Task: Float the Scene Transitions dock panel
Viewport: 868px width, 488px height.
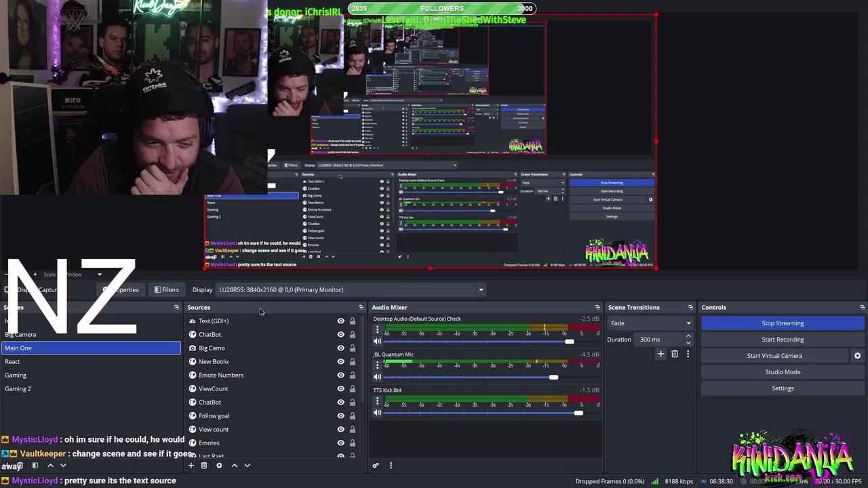Action: [690, 308]
